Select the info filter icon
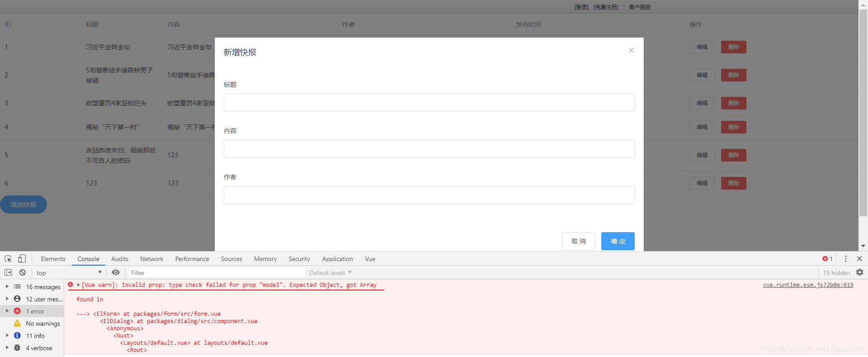 point(17,335)
